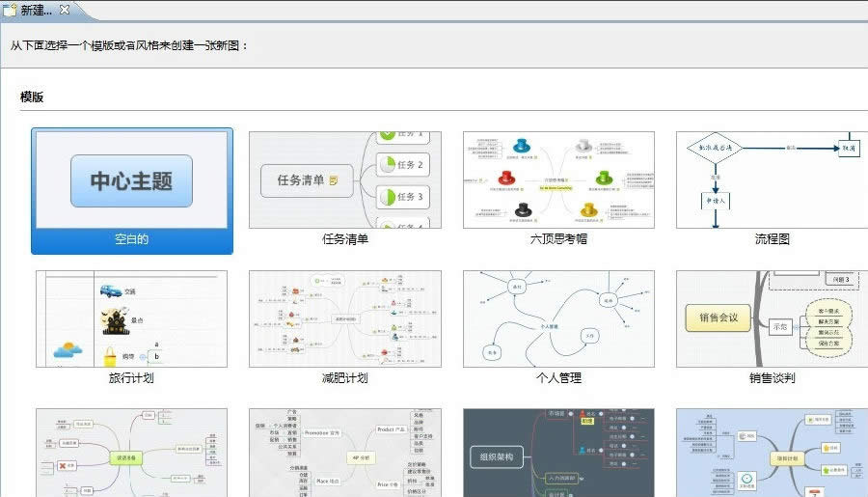Select the 销售谈判 template thumbnail
The image size is (868, 497).
coord(772,318)
